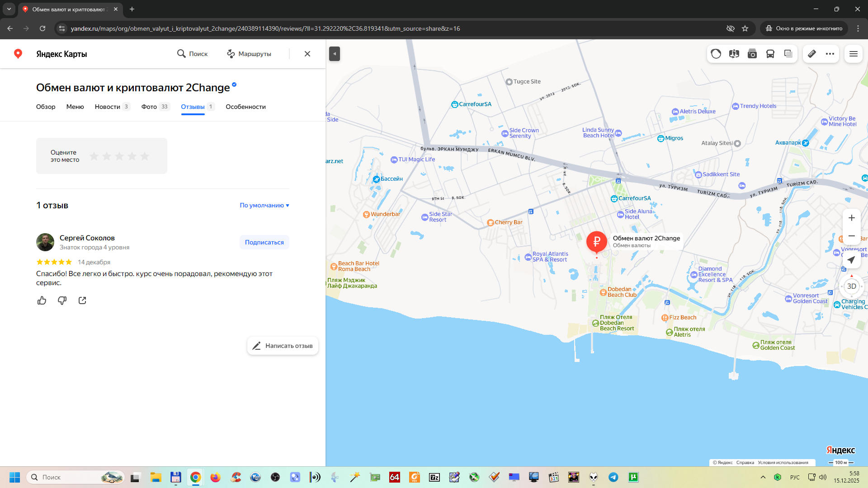Open the map photos layer

[752, 54]
